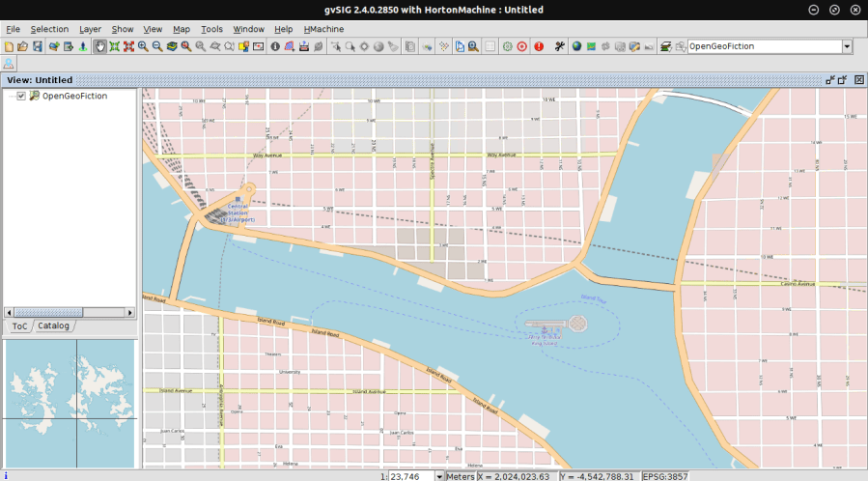Switch to the ToC tab
Viewport: 868px width, 481px height.
tap(19, 326)
